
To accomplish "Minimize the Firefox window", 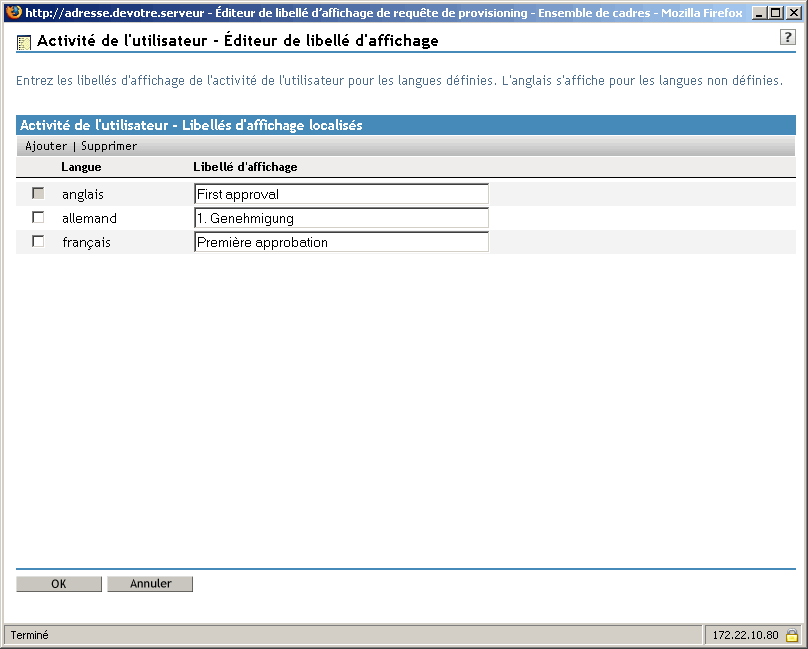I will pyautogui.click(x=759, y=12).
